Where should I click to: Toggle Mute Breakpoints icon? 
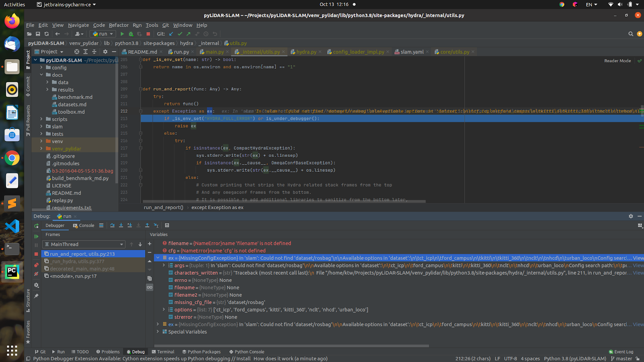tap(36, 274)
